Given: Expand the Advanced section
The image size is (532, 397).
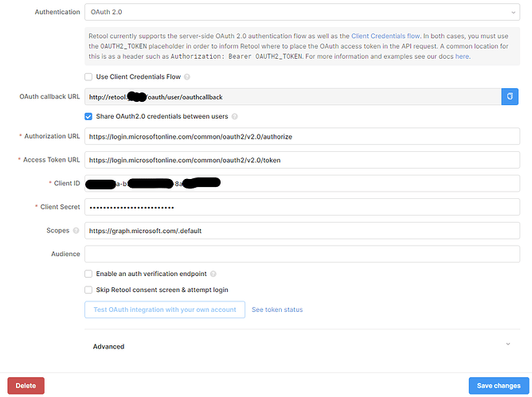Looking at the screenshot, I should click(508, 344).
